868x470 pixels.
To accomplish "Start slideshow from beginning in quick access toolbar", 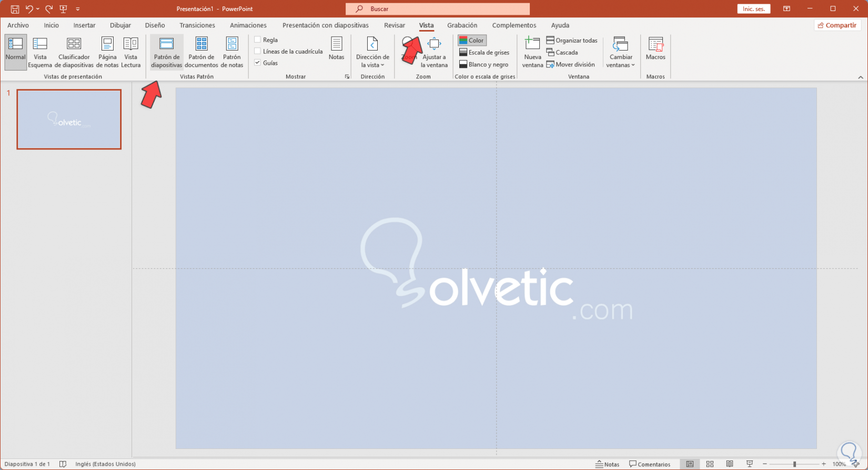I will [64, 9].
